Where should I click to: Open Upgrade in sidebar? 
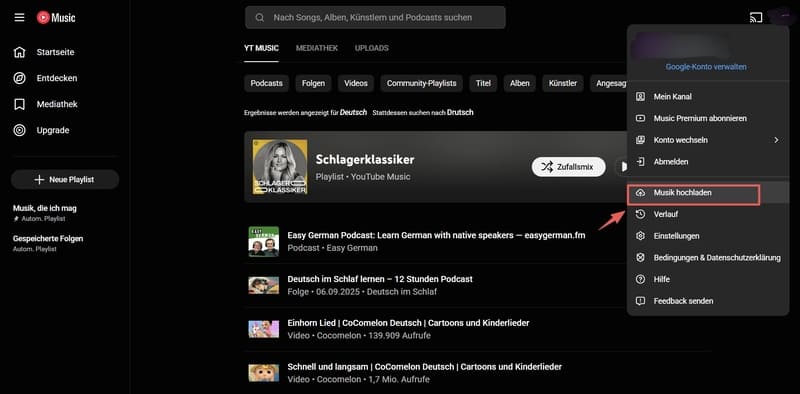[65, 130]
